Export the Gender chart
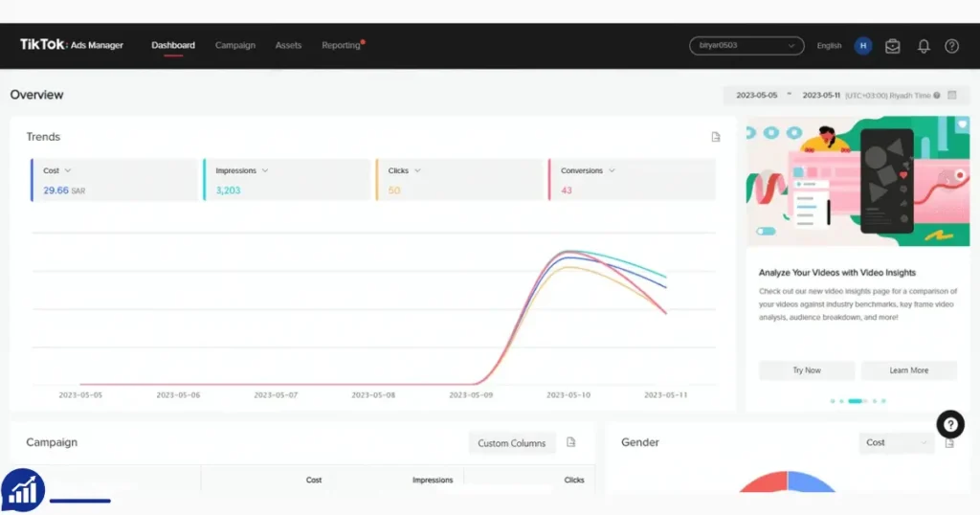The height and width of the screenshot is (515, 980). tap(949, 443)
